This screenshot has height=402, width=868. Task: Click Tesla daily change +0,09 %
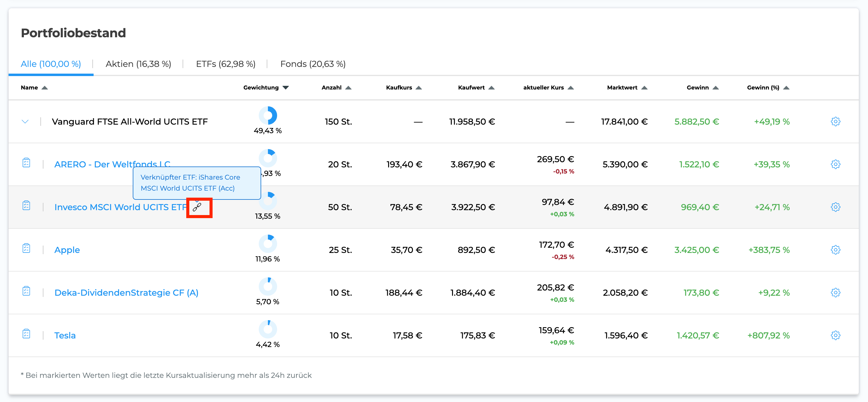[x=562, y=342]
